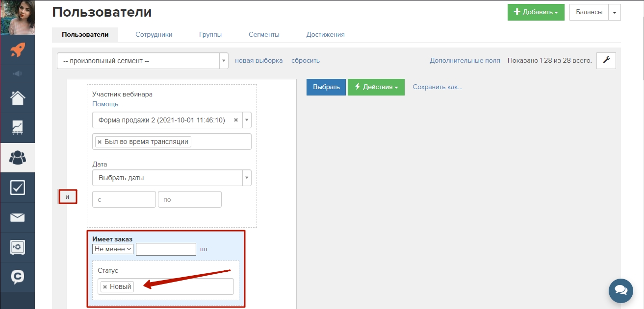Screen dimensions: 644x309
Task: Open the tasks checkmark icon in sidebar
Action: (18, 188)
